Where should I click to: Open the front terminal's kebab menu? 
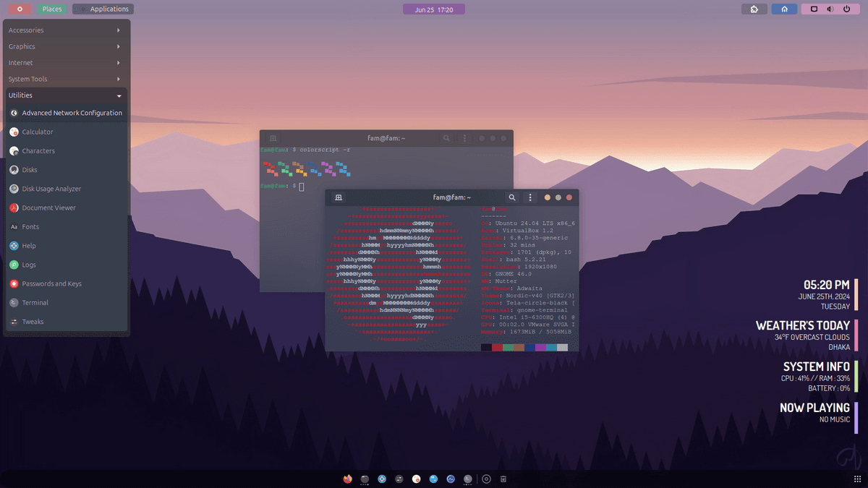click(531, 197)
